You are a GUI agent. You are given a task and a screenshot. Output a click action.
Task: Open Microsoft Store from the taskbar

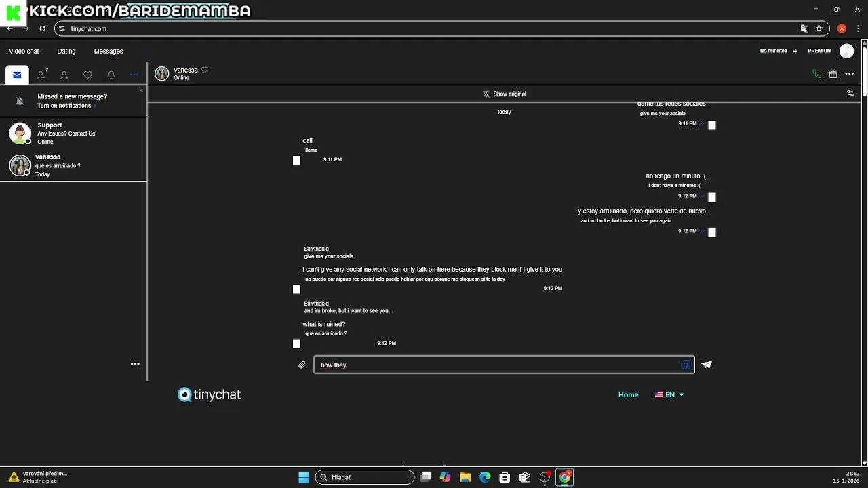pyautogui.click(x=505, y=477)
